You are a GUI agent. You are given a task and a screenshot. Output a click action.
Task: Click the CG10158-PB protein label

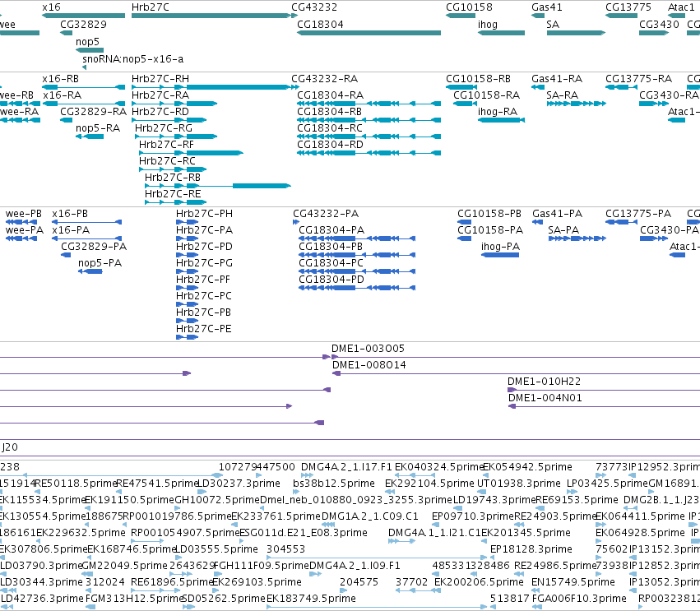[489, 214]
